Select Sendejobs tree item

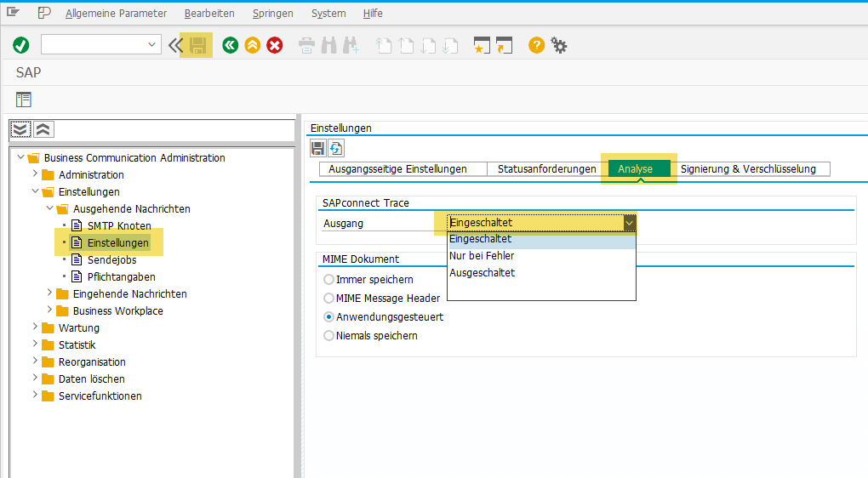click(111, 260)
